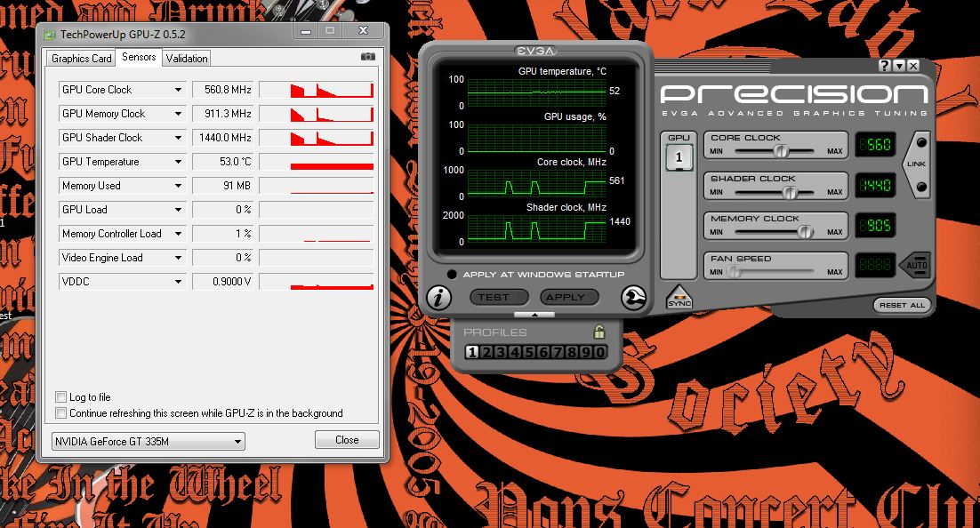The height and width of the screenshot is (528, 980).
Task: Click the shader clock value display 1440
Action: 875,185
